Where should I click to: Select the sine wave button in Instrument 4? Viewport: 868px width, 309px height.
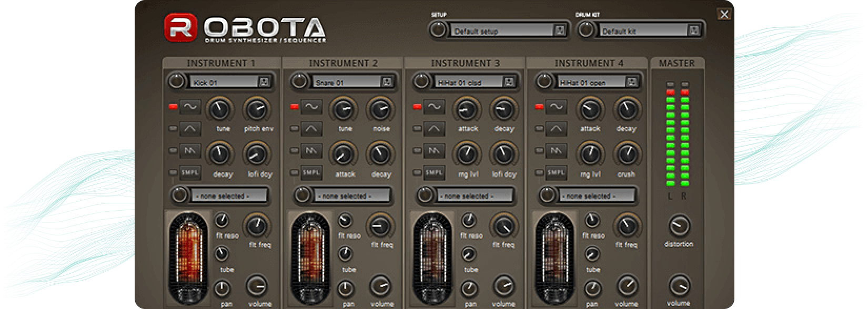[556, 107]
